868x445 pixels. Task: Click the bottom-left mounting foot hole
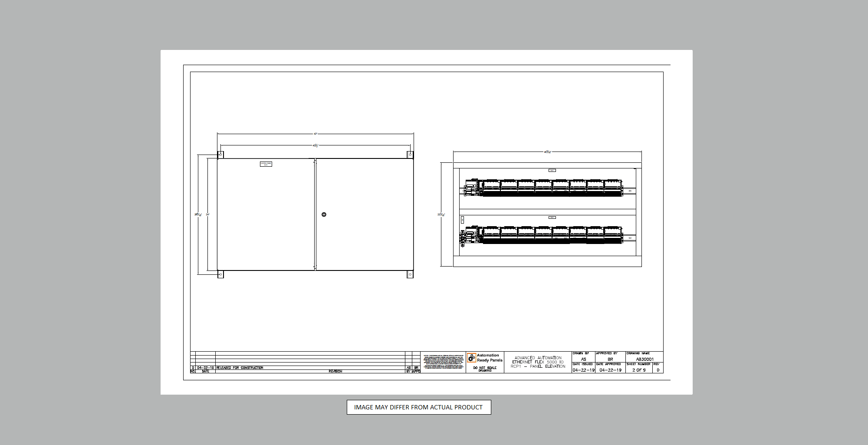(220, 274)
